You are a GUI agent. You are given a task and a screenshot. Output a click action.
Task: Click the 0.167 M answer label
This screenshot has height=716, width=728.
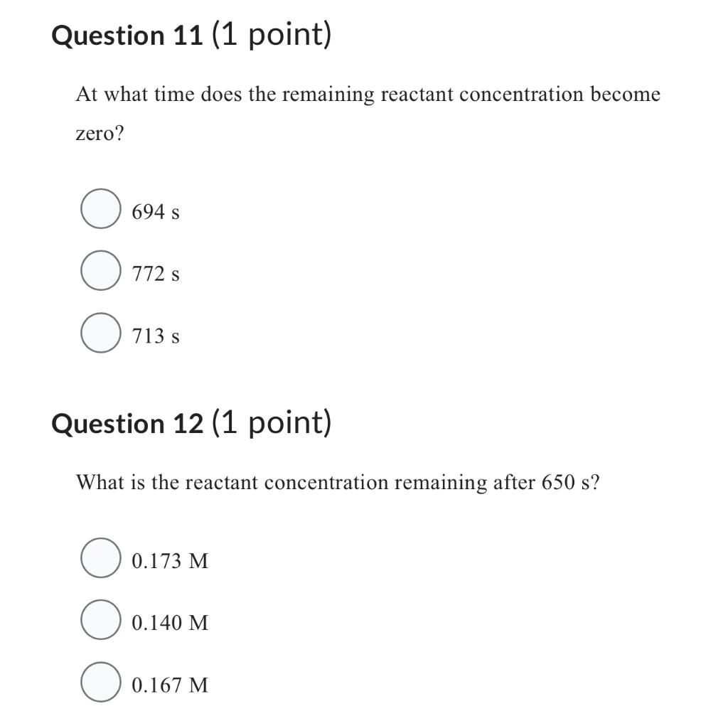point(169,686)
